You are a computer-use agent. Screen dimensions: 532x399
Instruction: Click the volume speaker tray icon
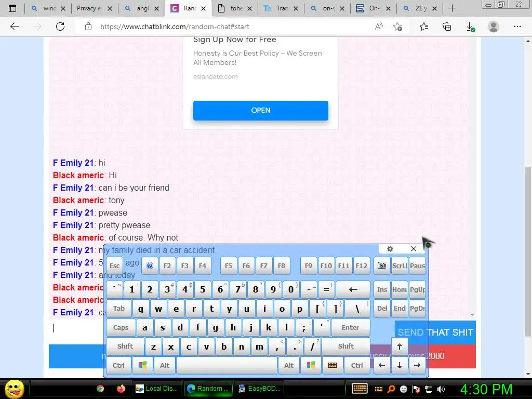(x=441, y=389)
